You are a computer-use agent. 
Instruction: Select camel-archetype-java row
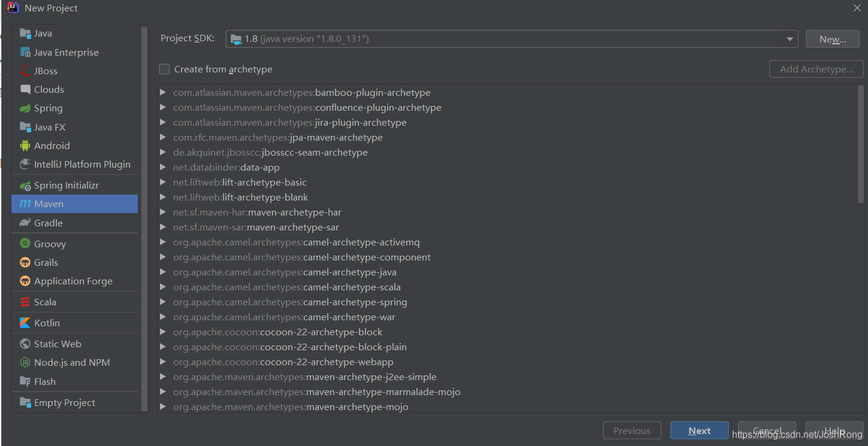tap(508, 272)
